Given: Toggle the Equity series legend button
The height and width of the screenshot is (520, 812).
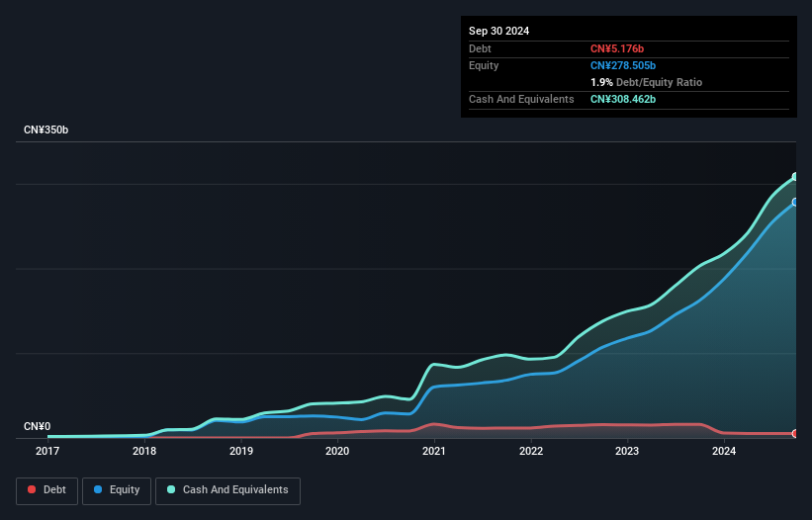Looking at the screenshot, I should [117, 490].
